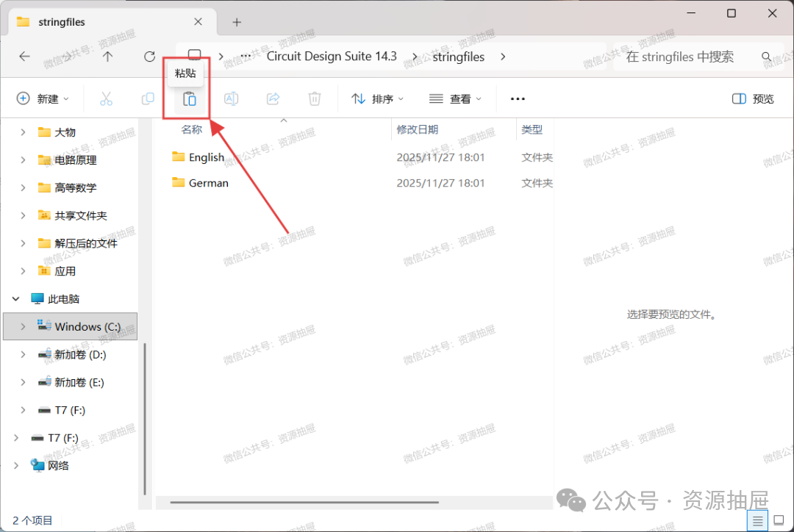Open the 排序 sort dropdown
Screen dimensions: 794x532
point(378,98)
